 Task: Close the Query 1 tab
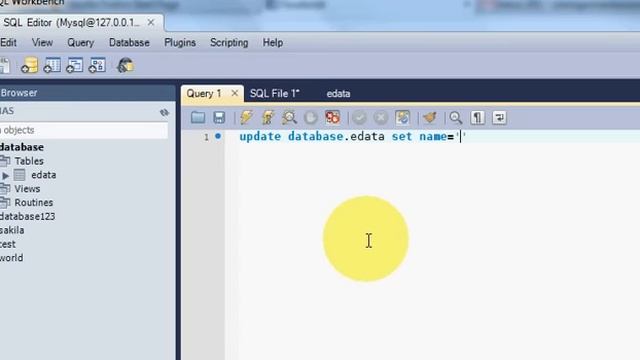[235, 93]
